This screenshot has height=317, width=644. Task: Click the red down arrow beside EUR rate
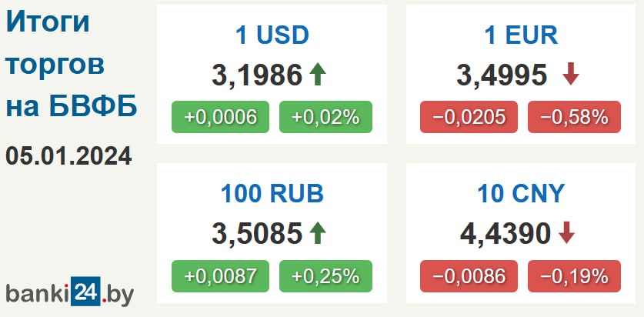coord(570,75)
